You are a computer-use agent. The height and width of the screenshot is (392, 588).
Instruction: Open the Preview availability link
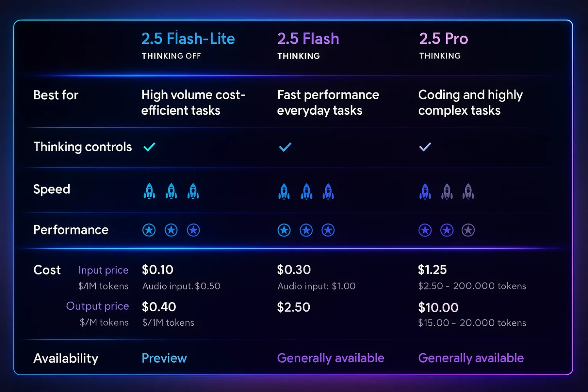[164, 358]
